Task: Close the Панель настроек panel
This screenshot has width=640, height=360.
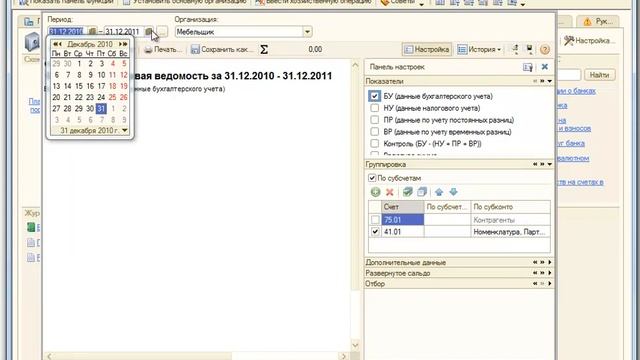Action: (544, 67)
